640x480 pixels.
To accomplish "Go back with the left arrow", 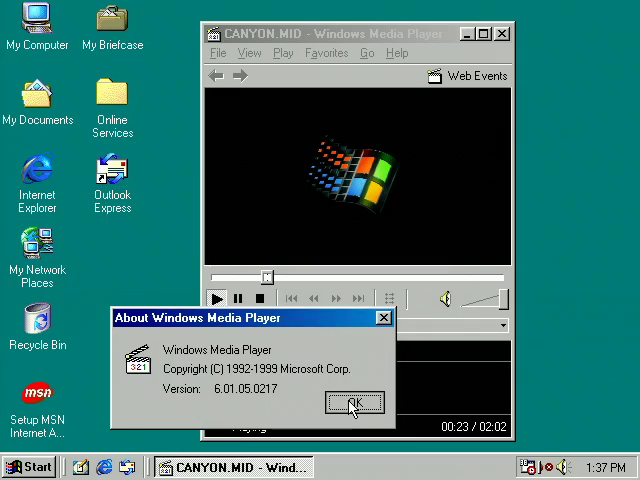I will [216, 76].
